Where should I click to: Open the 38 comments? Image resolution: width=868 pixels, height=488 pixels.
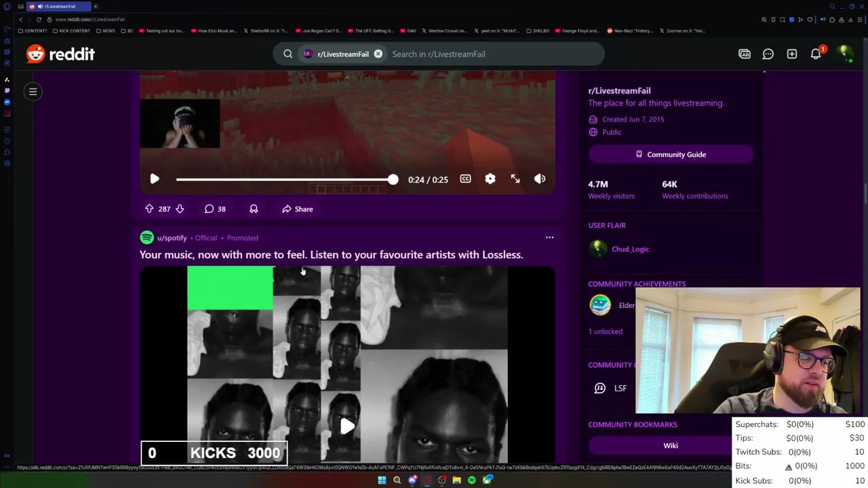[x=215, y=209]
